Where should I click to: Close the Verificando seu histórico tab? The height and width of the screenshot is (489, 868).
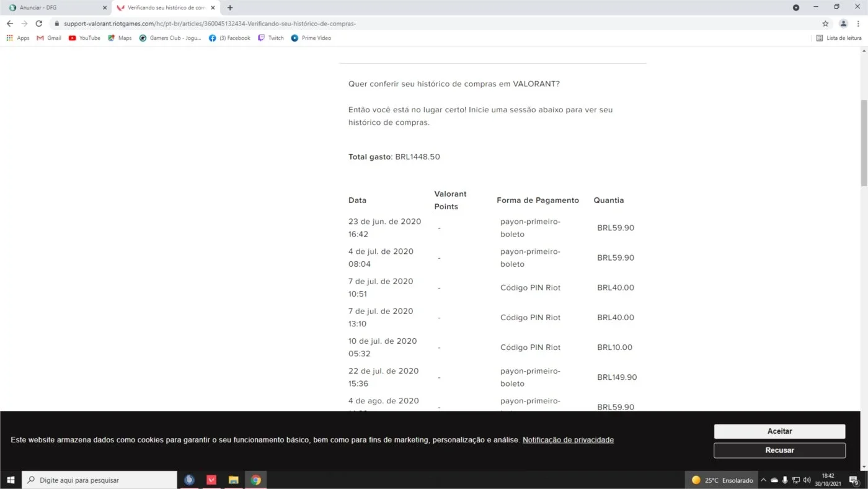[213, 7]
